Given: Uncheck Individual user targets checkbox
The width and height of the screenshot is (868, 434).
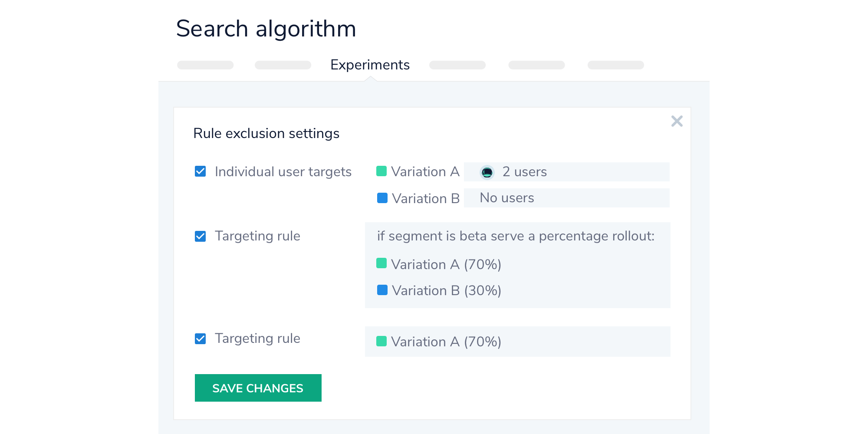Looking at the screenshot, I should coord(200,171).
